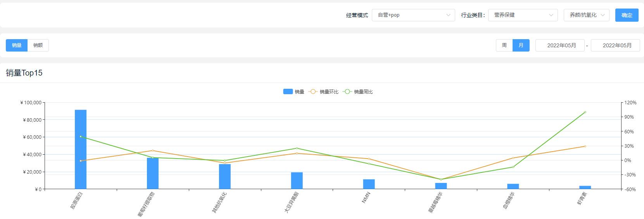Expand the 行业类目 dropdown showing 营养保健
The height and width of the screenshot is (219, 644).
523,15
